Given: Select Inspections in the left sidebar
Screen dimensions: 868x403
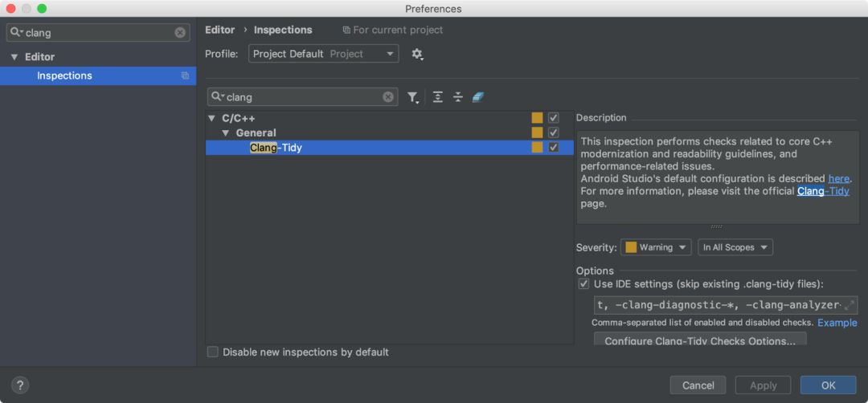Looking at the screenshot, I should tap(64, 75).
